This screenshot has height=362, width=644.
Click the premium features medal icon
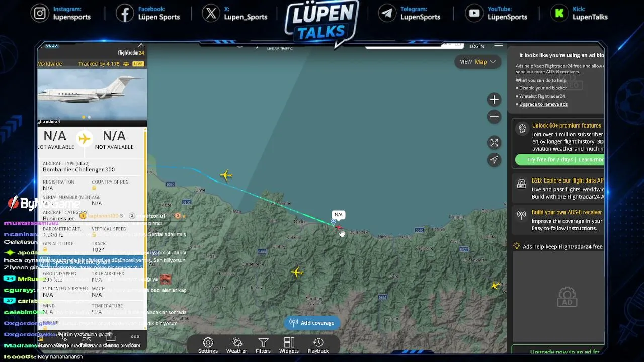coord(522,129)
